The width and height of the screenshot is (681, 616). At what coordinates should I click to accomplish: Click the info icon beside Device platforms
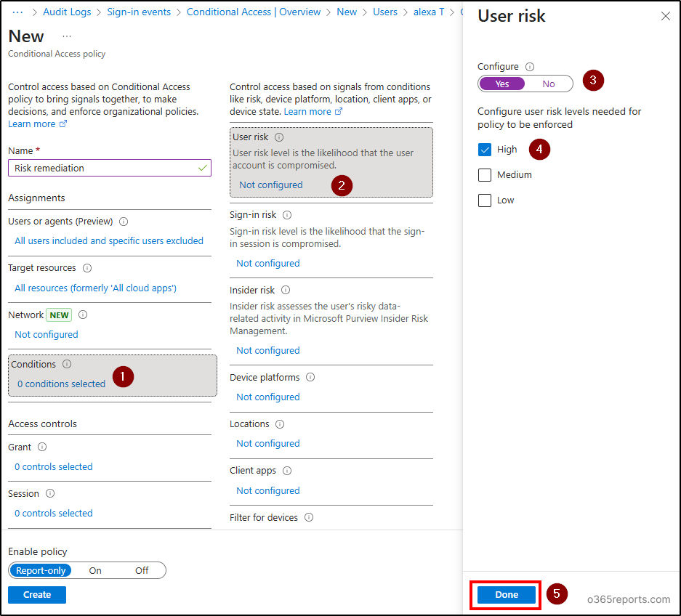click(x=310, y=377)
